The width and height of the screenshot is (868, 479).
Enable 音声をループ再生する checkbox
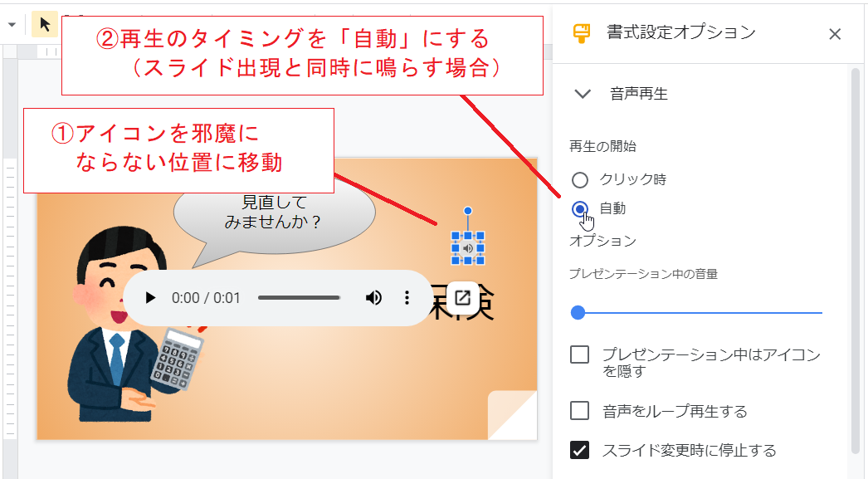(x=579, y=411)
